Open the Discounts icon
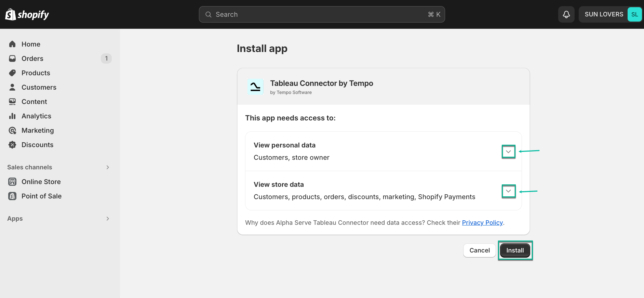 click(12, 144)
